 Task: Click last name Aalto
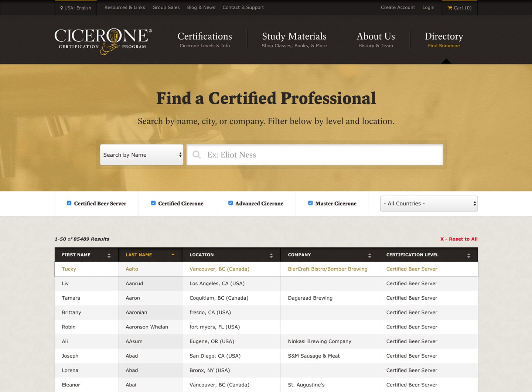(x=132, y=269)
